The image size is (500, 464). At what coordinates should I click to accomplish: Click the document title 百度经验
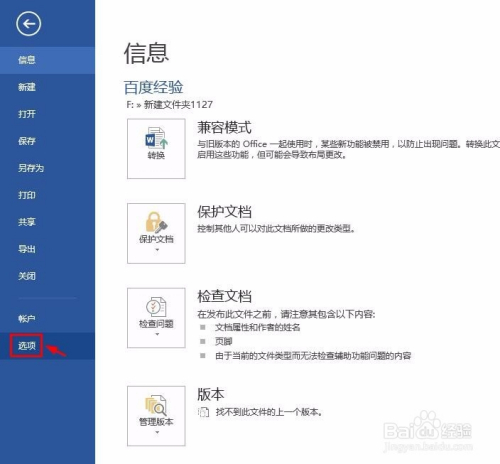pos(153,88)
